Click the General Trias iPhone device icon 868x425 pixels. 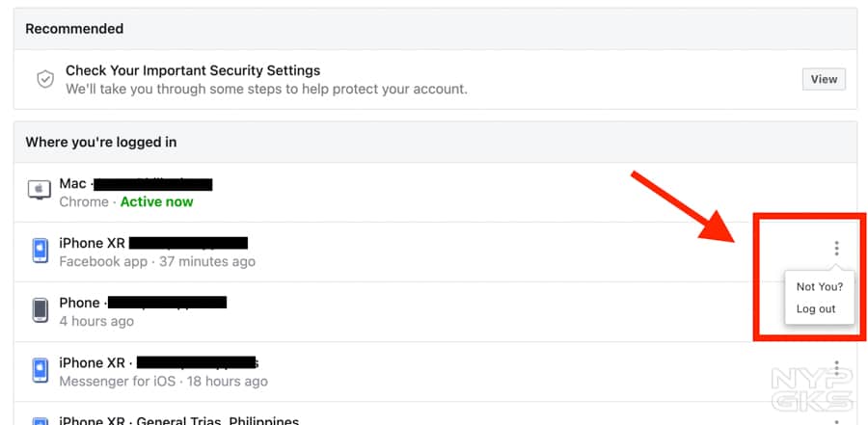(40, 420)
